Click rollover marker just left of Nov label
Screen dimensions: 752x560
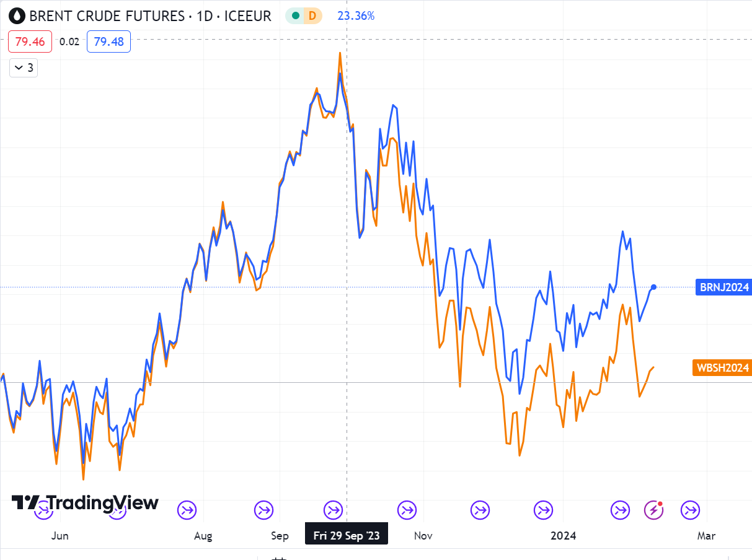(x=407, y=510)
